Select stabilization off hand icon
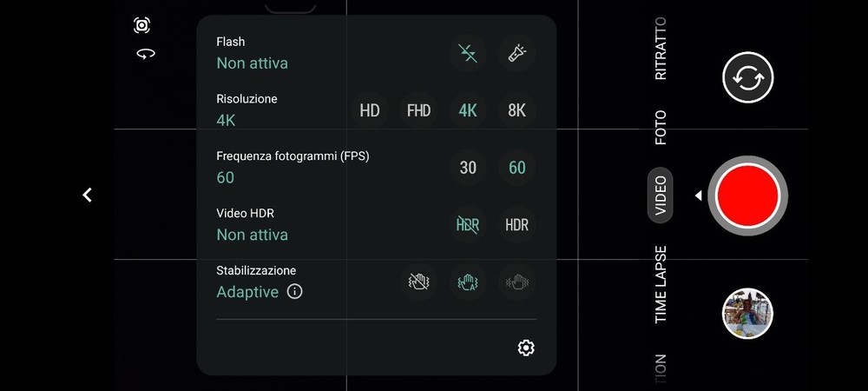The height and width of the screenshot is (391, 868). coord(418,282)
